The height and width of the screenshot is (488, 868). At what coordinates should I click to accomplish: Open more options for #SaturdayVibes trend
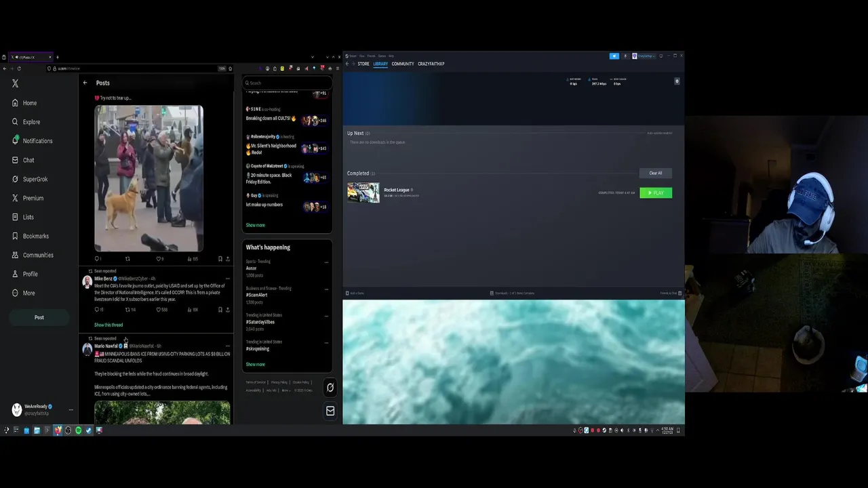pyautogui.click(x=326, y=316)
